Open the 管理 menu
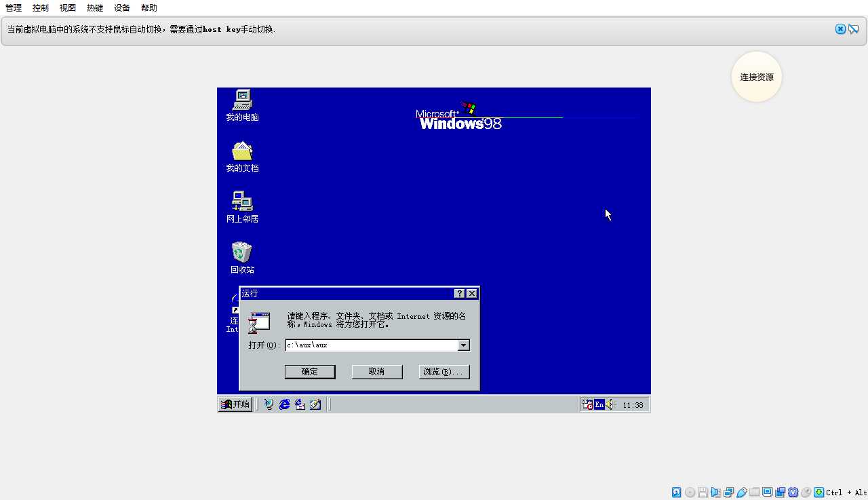The width and height of the screenshot is (868, 500). [14, 8]
